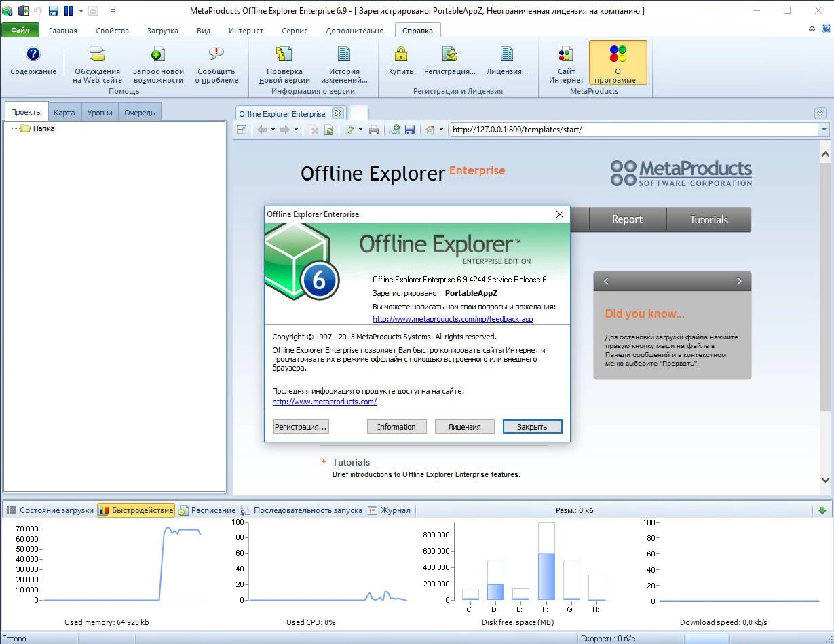Switch to Последовательность запуска bottom tab
The width and height of the screenshot is (834, 644).
coord(302,510)
